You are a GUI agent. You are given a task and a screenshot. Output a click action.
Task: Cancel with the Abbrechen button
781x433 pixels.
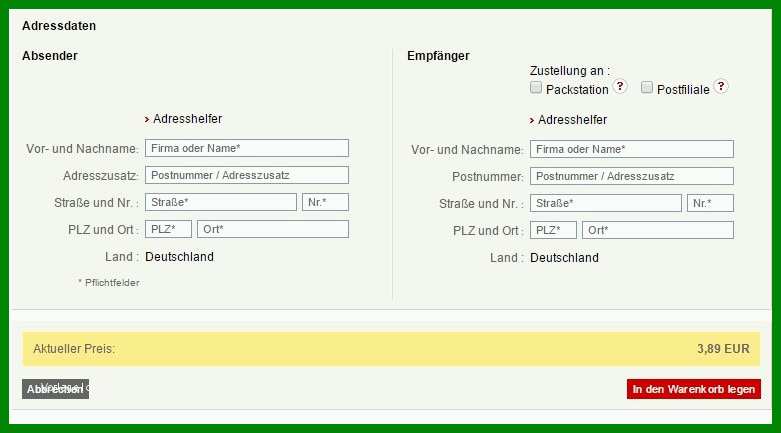coord(55,389)
